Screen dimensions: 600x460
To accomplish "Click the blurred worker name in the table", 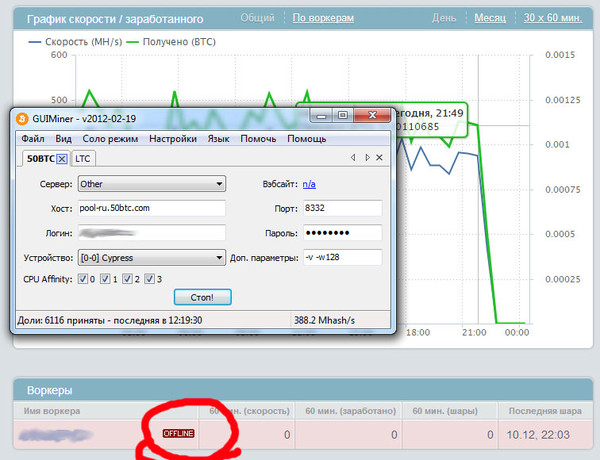I will 56,435.
